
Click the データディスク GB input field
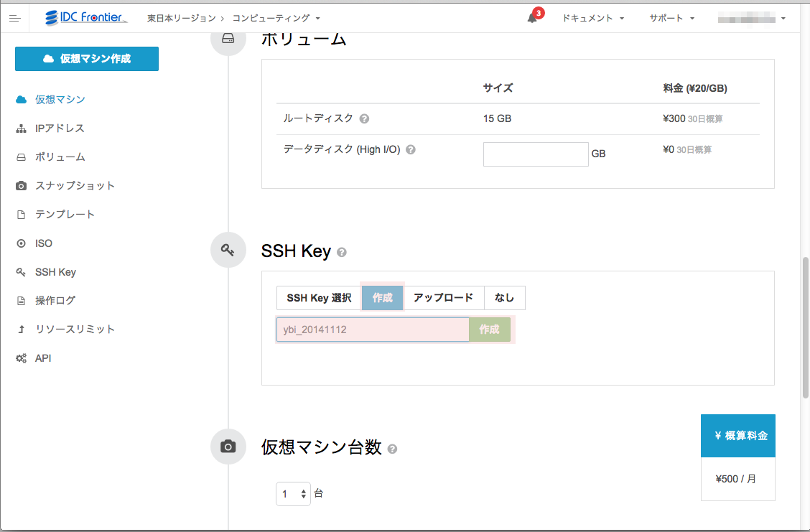536,154
